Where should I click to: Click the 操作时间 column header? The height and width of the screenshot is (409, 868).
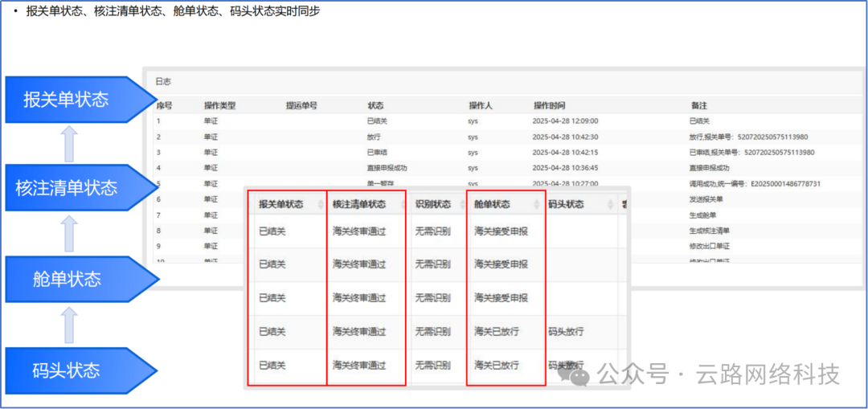click(549, 105)
